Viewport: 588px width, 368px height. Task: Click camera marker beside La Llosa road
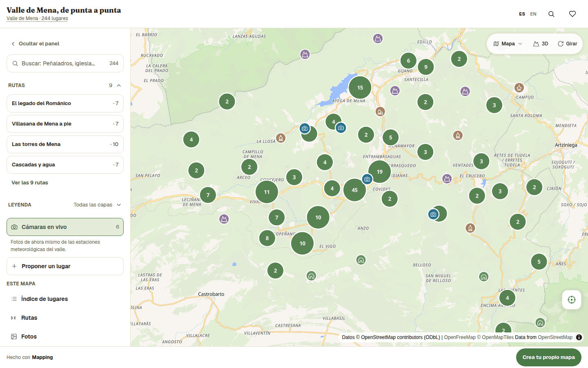click(x=305, y=128)
